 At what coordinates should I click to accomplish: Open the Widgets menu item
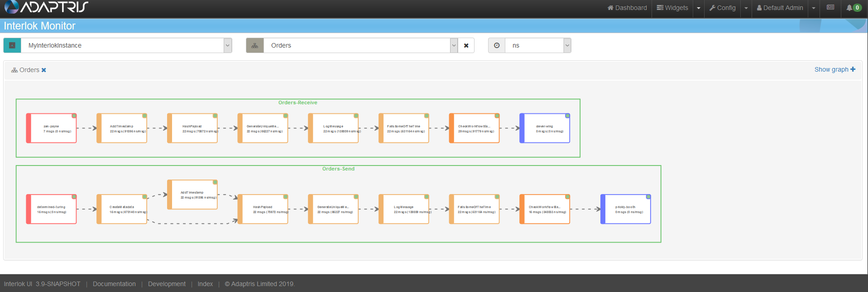pyautogui.click(x=672, y=8)
